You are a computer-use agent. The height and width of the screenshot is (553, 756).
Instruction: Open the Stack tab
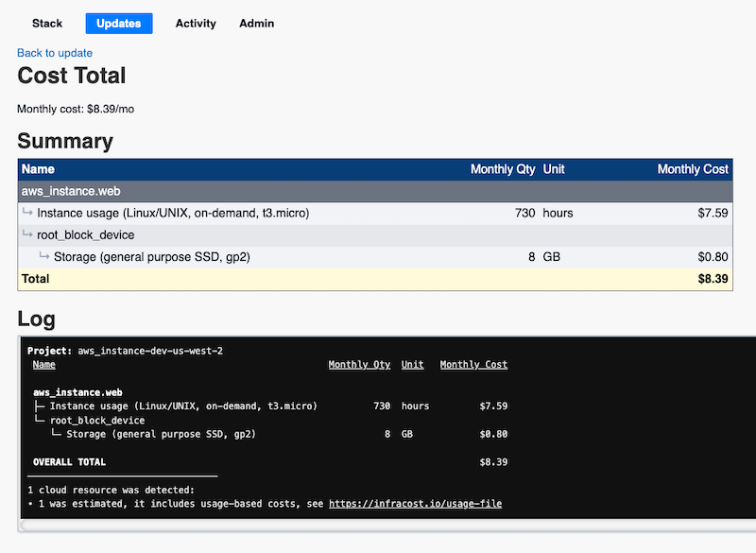click(47, 24)
